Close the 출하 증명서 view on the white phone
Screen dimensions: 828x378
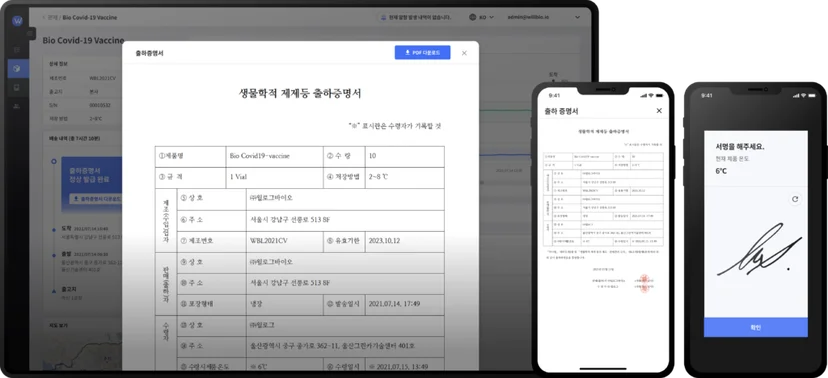[658, 111]
